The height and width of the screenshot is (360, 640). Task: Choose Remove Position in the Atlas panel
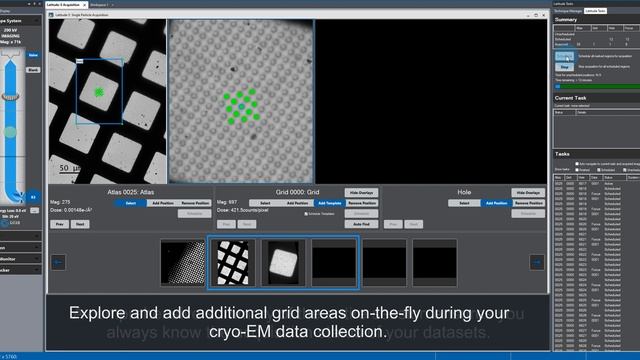click(195, 203)
